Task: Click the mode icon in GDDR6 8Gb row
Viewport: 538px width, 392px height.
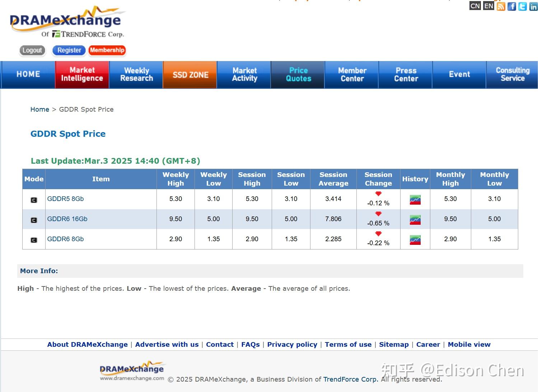Action: 34,240
